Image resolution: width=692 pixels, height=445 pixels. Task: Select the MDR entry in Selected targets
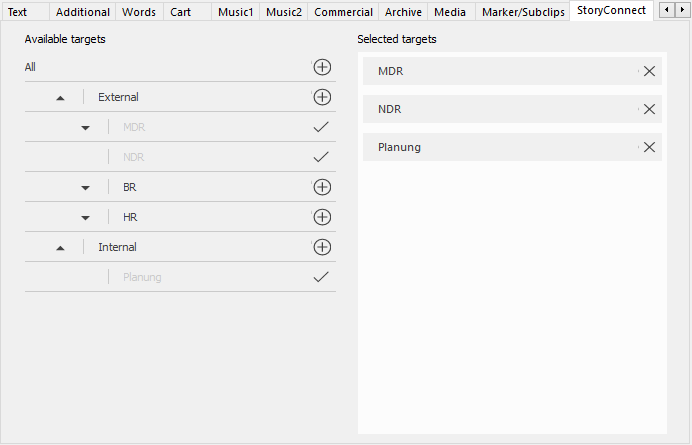pos(500,71)
